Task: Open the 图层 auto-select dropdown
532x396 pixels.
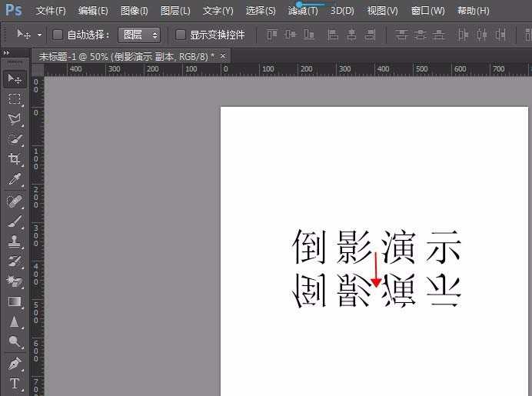Action: click(139, 35)
